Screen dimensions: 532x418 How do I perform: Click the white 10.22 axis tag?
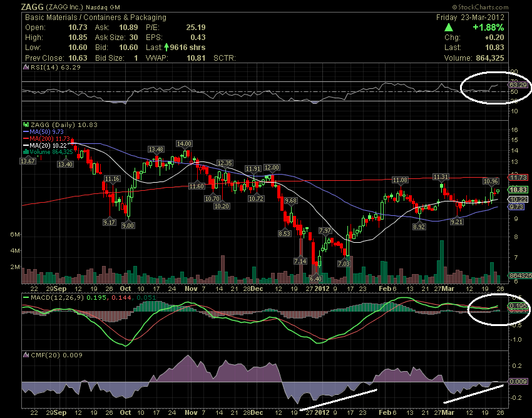click(x=518, y=199)
